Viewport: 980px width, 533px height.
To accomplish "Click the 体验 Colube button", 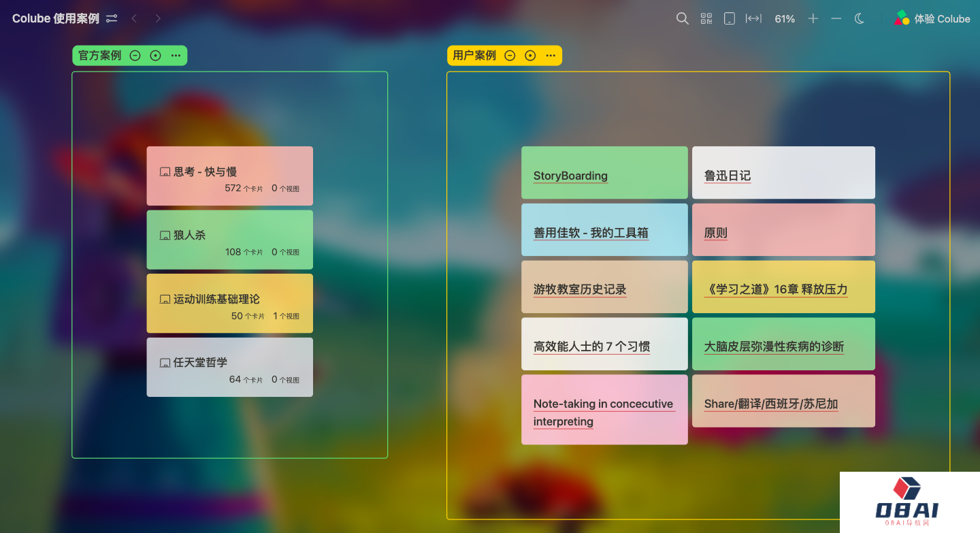I will point(932,19).
